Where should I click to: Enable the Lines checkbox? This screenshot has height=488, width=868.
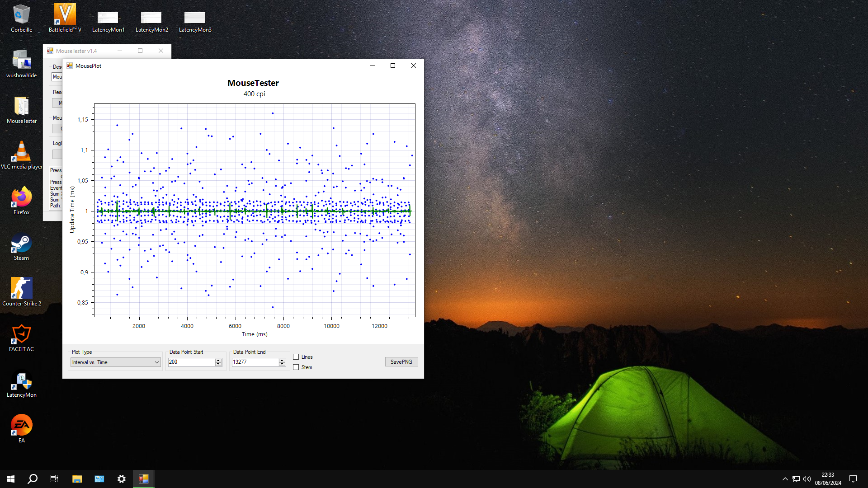pos(296,357)
